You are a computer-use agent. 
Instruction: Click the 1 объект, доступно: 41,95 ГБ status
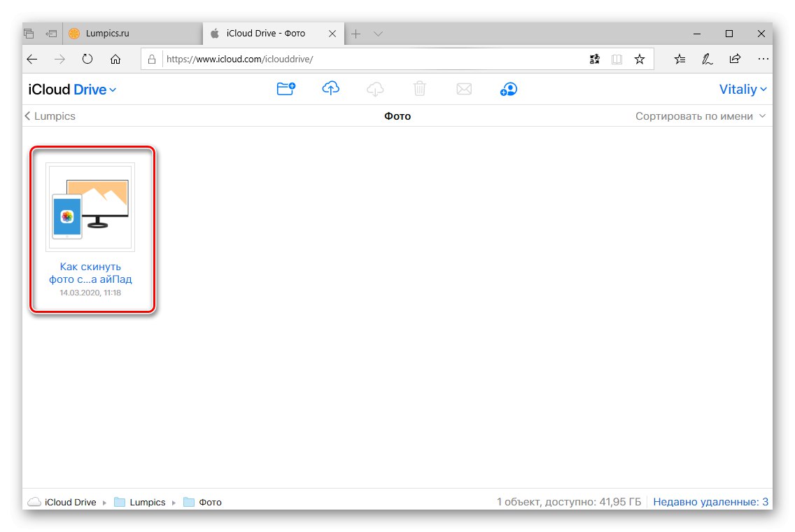pyautogui.click(x=569, y=502)
